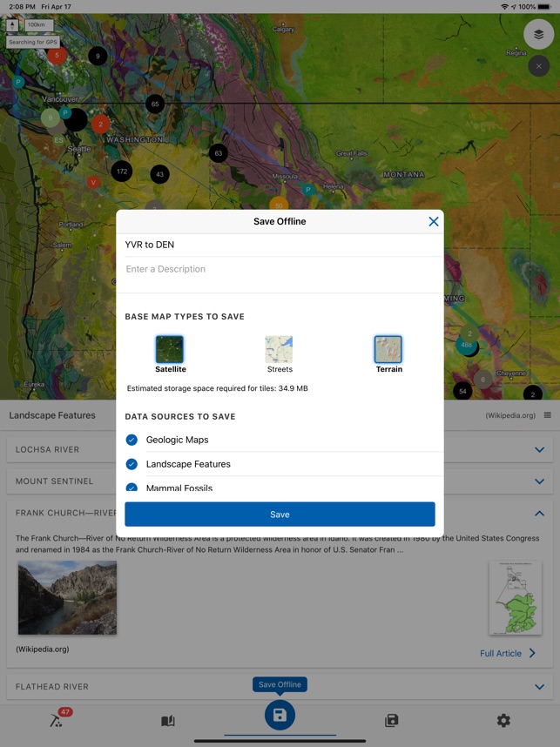Click the blue Save button
Viewport: 560px width, 747px height.
[280, 515]
